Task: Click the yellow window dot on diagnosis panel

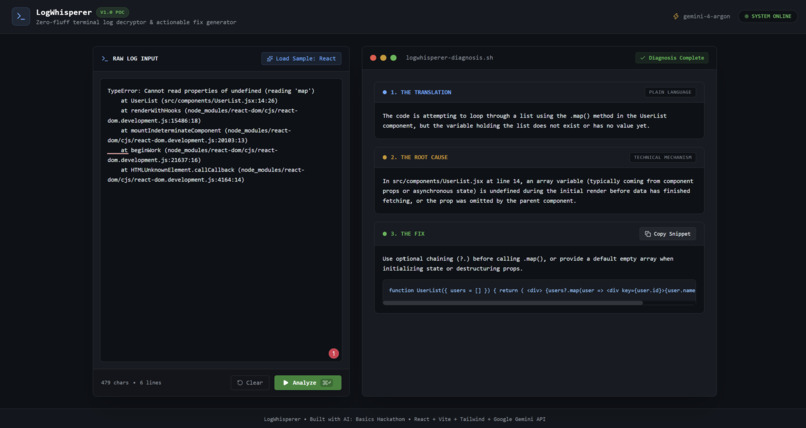Action: tap(383, 58)
